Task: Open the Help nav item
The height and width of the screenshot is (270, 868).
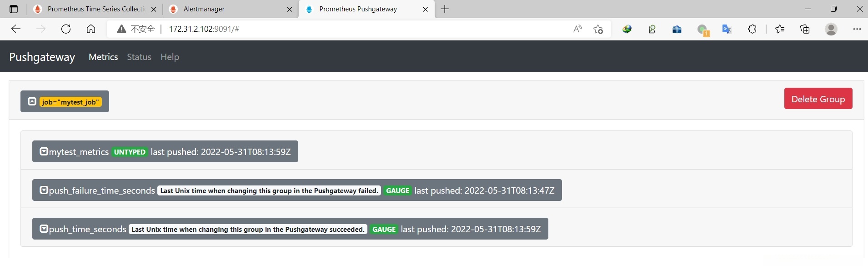Action: click(x=170, y=57)
